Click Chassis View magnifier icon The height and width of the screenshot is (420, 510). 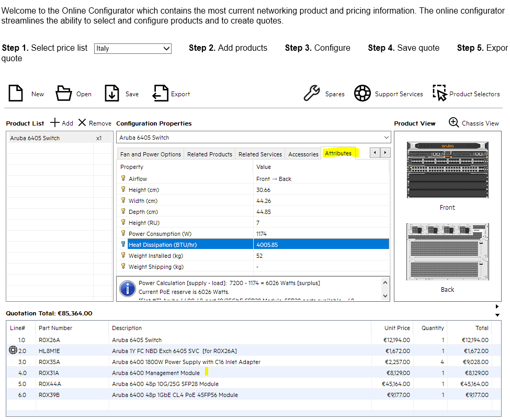[454, 122]
